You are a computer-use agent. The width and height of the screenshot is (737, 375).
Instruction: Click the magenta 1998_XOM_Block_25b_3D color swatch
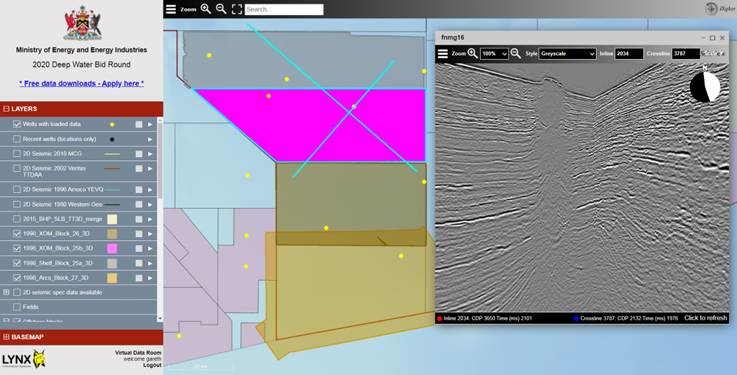point(112,248)
